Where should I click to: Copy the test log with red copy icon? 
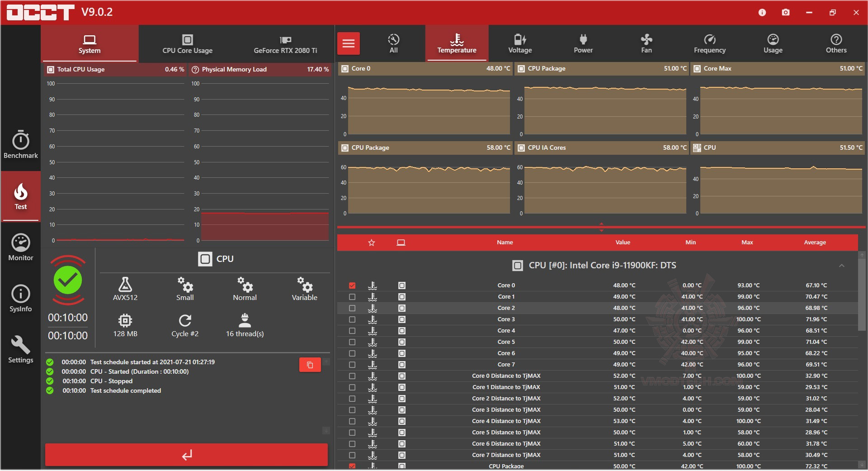pyautogui.click(x=310, y=365)
